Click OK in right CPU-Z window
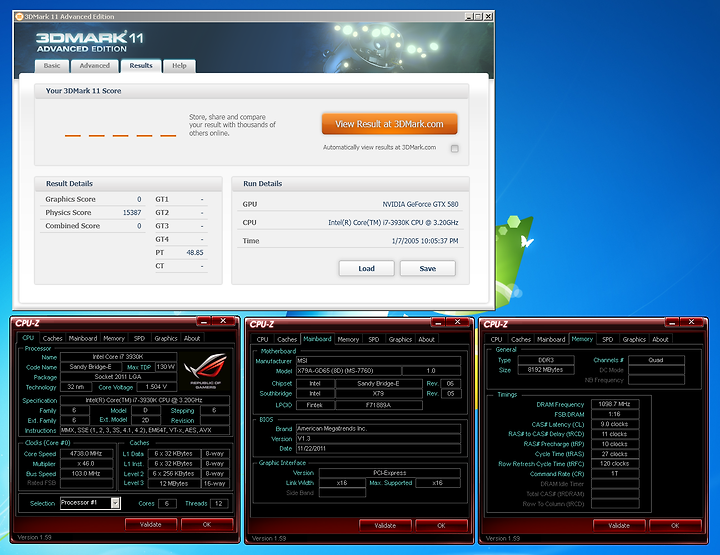 point(675,526)
